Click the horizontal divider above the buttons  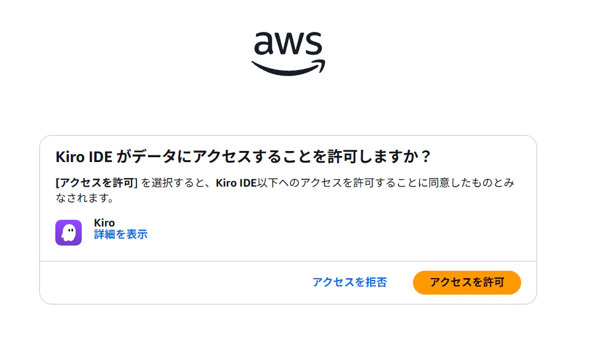(288, 261)
